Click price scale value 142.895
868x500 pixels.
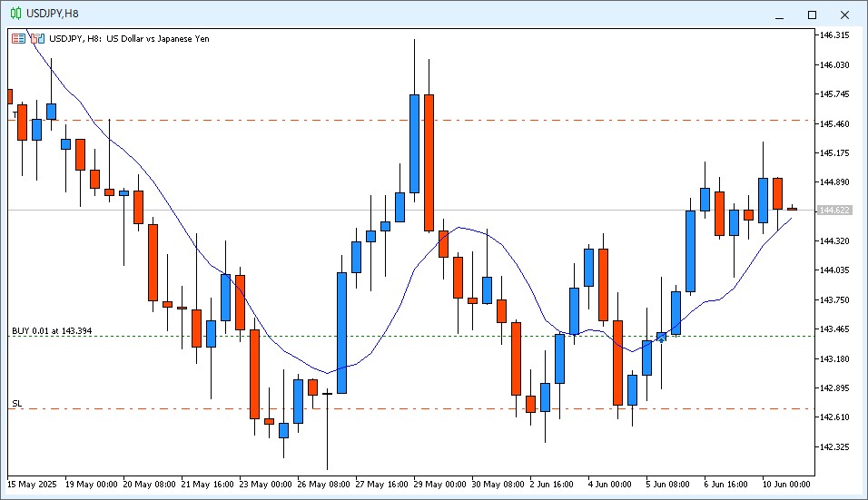834,387
